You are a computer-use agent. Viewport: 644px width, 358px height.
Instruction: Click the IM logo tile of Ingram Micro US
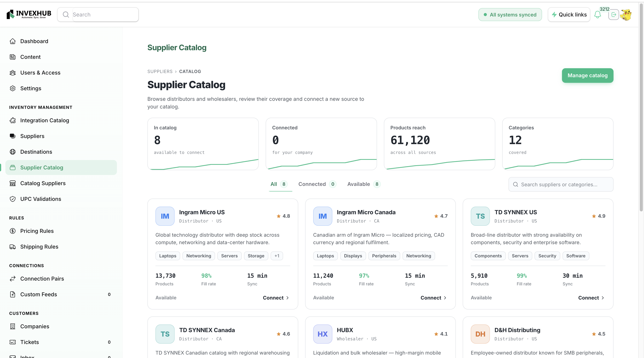[165, 216]
